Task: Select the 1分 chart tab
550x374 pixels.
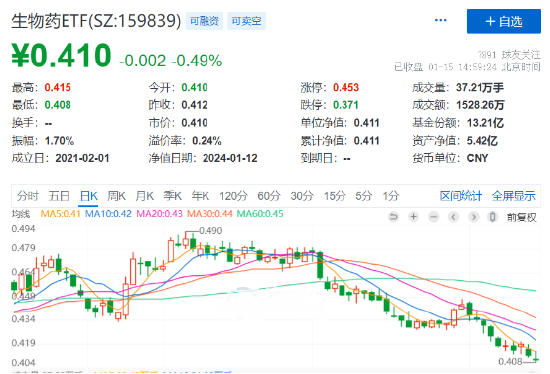Action: tap(391, 196)
